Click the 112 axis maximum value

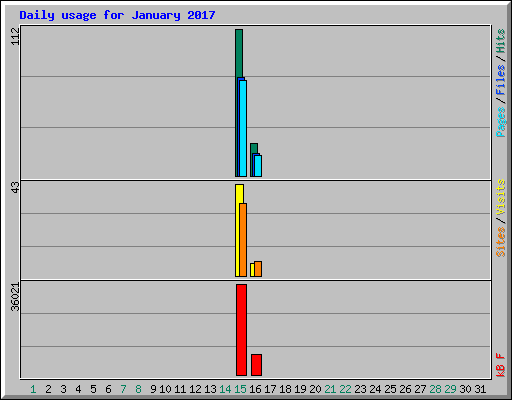click(15, 36)
